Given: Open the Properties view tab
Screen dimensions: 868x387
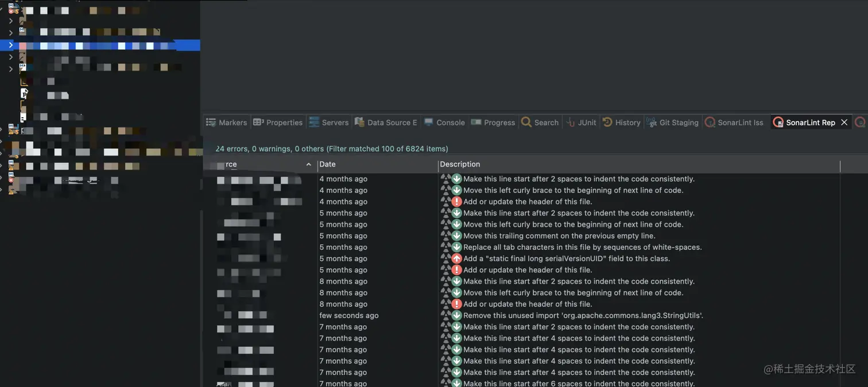Looking at the screenshot, I should [x=278, y=122].
